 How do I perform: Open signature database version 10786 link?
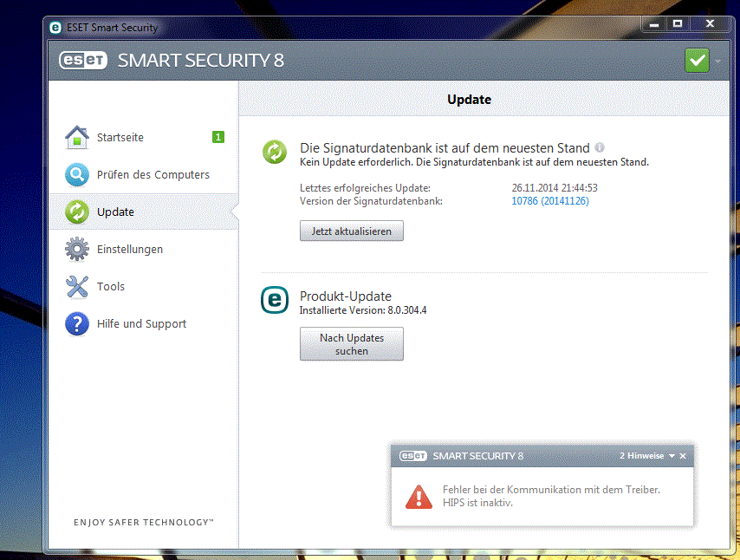550,201
